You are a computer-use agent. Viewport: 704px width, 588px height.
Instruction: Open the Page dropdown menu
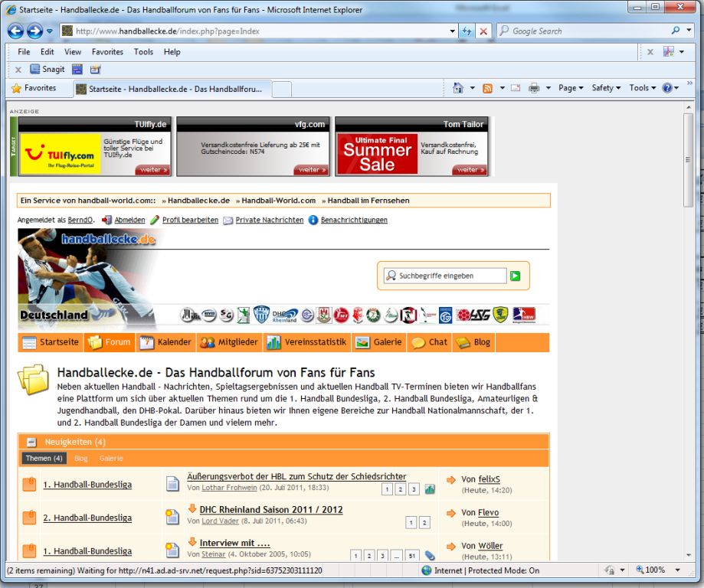[x=571, y=88]
